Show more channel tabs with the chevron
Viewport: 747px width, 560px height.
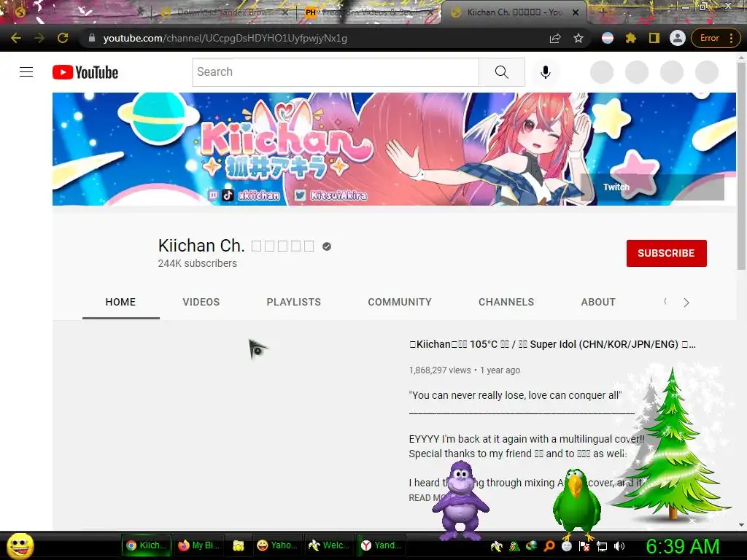[x=686, y=303]
